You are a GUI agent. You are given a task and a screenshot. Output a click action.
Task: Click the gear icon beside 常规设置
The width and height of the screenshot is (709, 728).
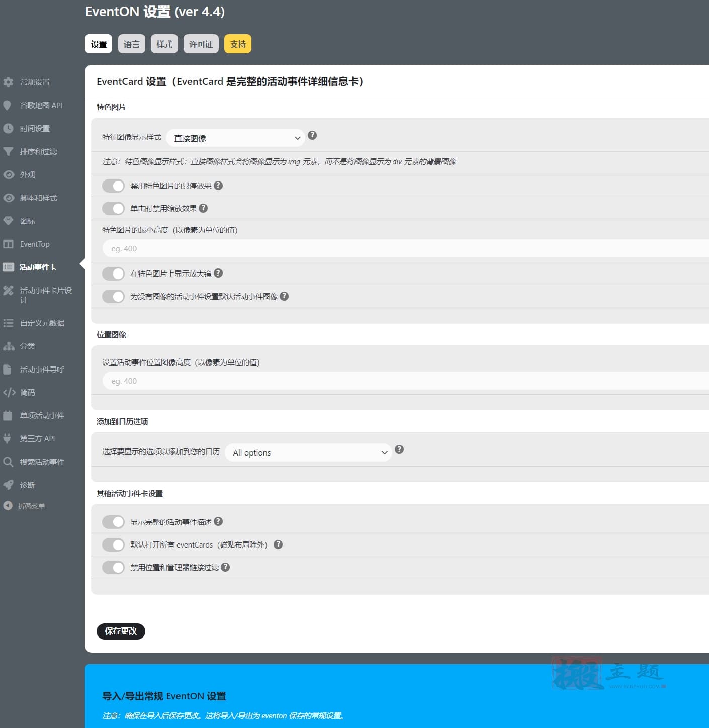click(8, 82)
